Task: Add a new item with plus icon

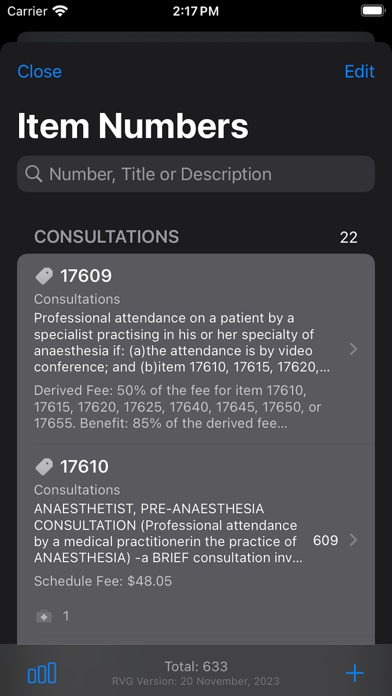Action: [355, 673]
